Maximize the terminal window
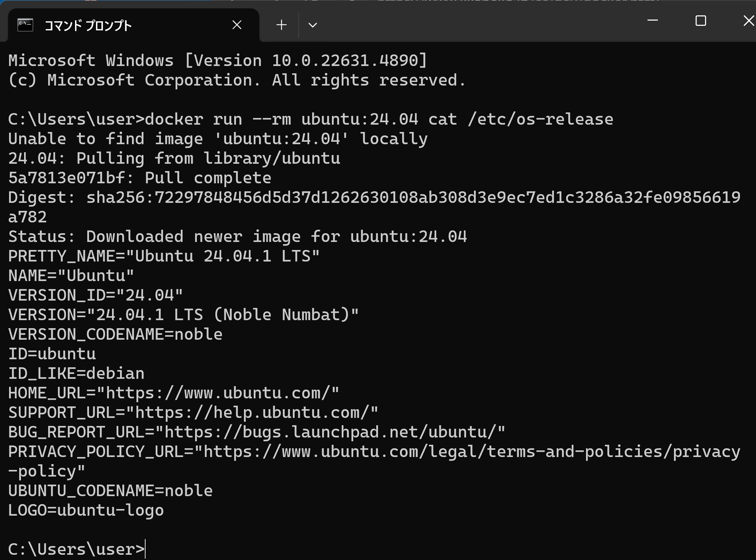The height and width of the screenshot is (560, 756). (x=701, y=21)
